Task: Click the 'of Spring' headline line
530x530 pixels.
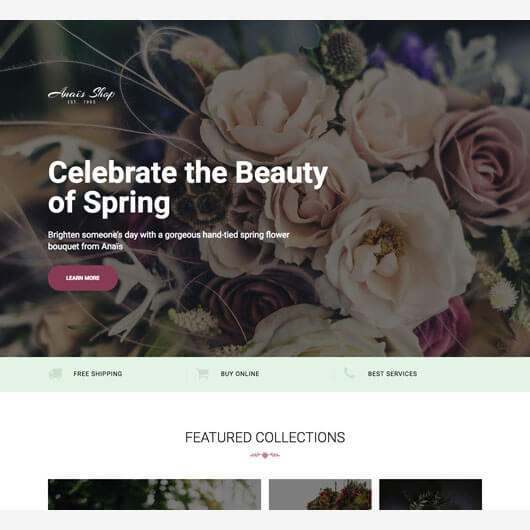Action: [109, 203]
